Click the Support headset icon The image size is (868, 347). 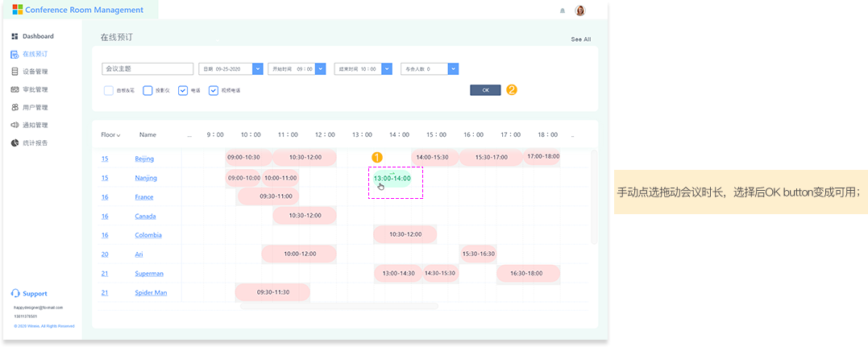click(x=15, y=294)
